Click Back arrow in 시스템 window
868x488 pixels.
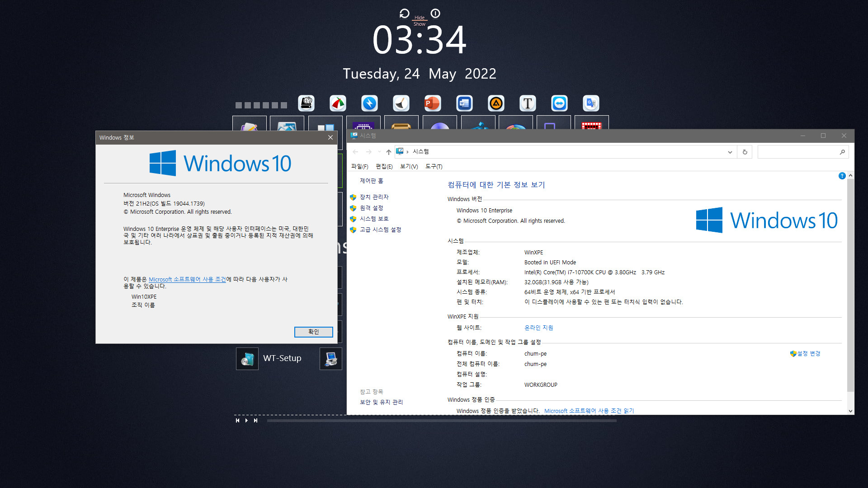[x=355, y=152]
